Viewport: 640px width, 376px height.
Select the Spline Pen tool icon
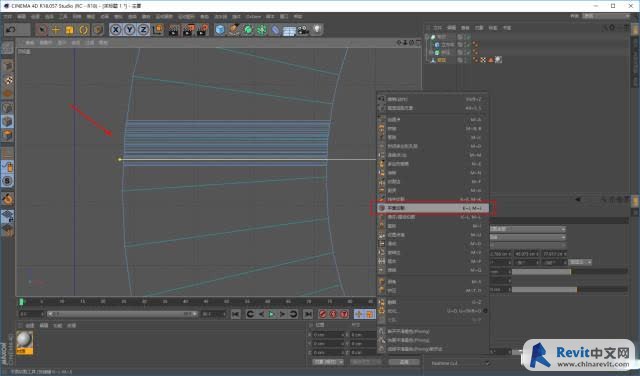[x=234, y=30]
